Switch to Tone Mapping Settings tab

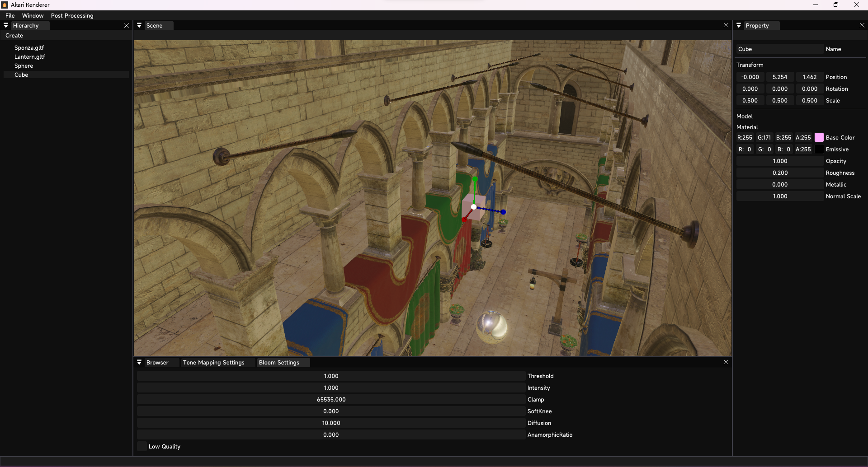tap(213, 362)
